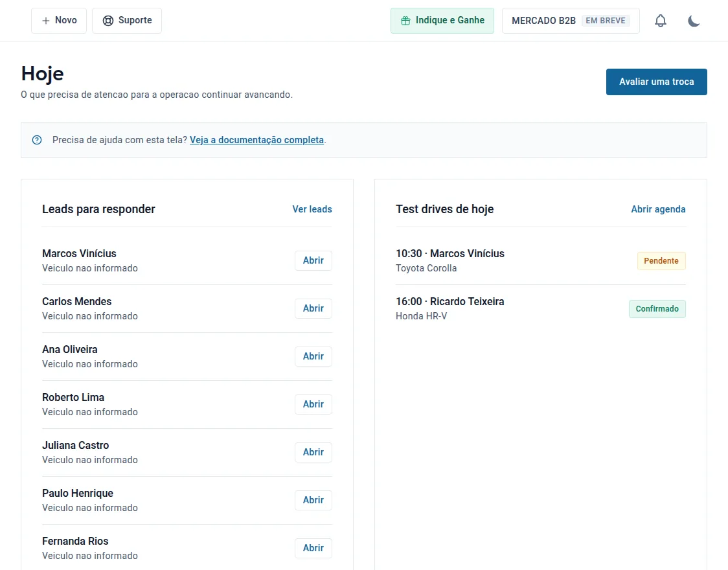Image resolution: width=728 pixels, height=570 pixels.
Task: Click the Test drives de hoje heading
Action: [x=444, y=209]
